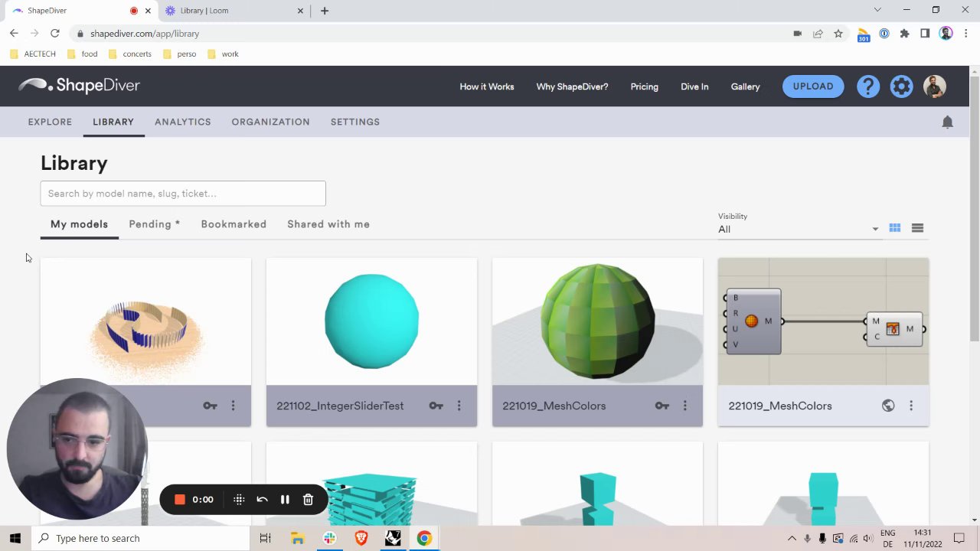Open Analytics tab
The image size is (980, 551).
[183, 122]
